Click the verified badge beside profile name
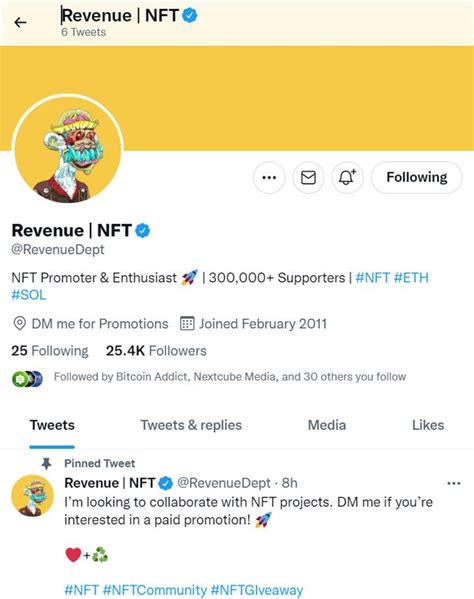The image size is (474, 599). point(143,230)
